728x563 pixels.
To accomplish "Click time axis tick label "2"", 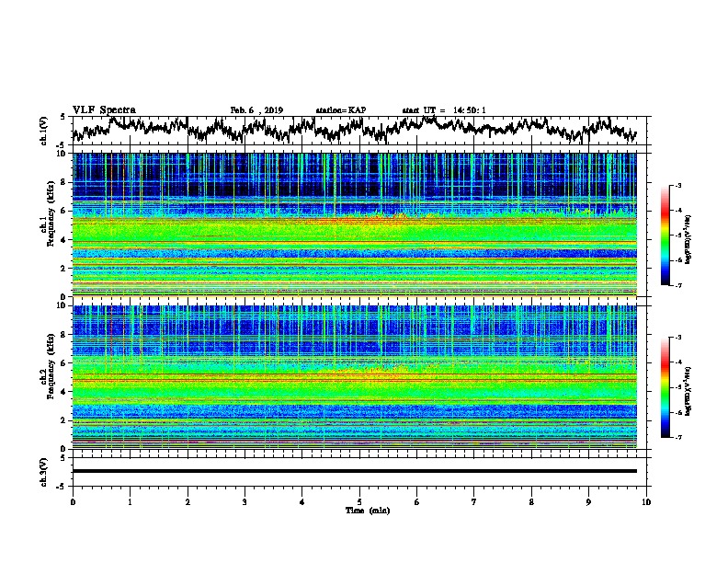I will coord(188,501).
